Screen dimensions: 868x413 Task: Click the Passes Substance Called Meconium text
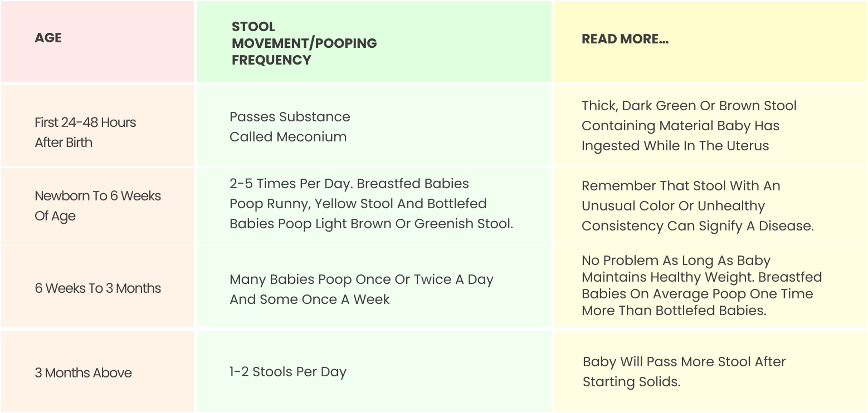[290, 127]
